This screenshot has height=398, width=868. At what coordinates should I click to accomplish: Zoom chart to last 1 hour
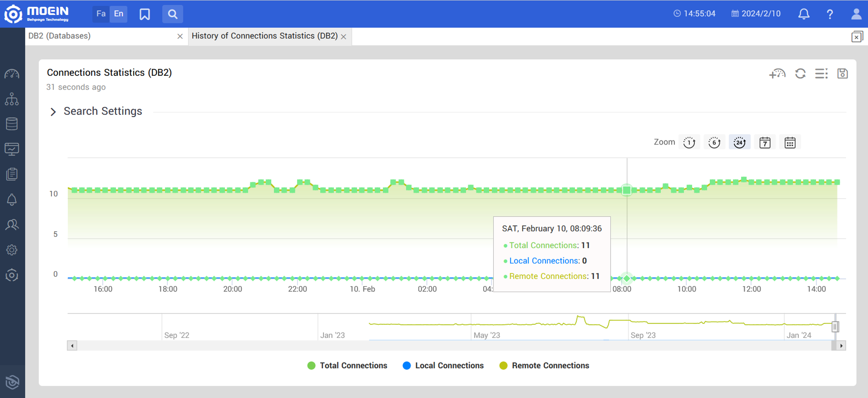coord(689,142)
